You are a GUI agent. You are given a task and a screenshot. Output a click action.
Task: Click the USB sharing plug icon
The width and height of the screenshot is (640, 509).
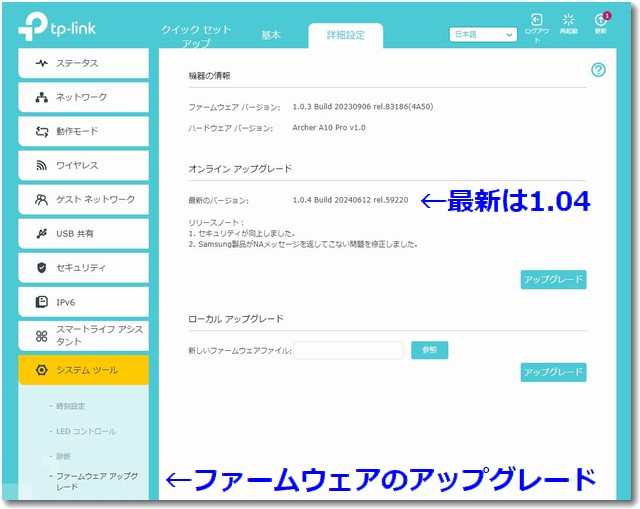(41, 233)
